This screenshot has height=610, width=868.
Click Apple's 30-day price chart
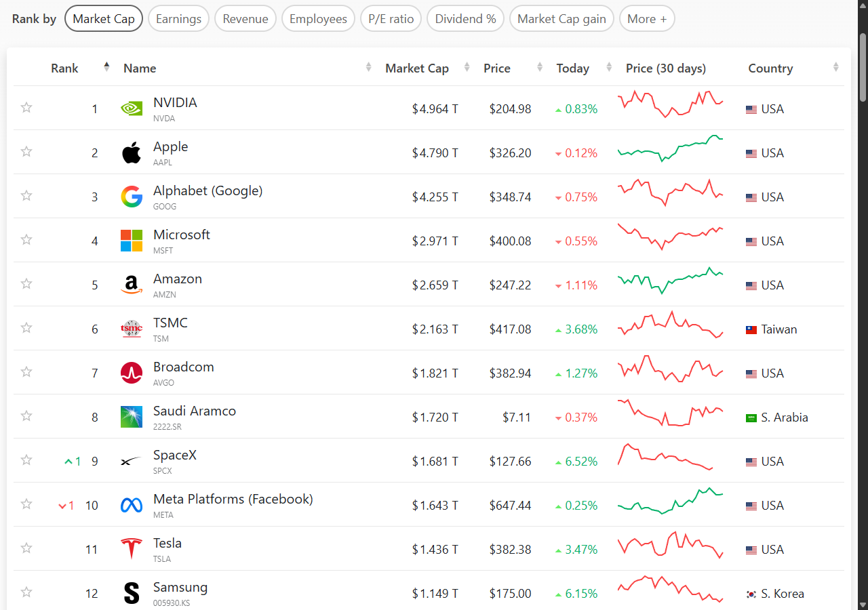click(x=670, y=148)
